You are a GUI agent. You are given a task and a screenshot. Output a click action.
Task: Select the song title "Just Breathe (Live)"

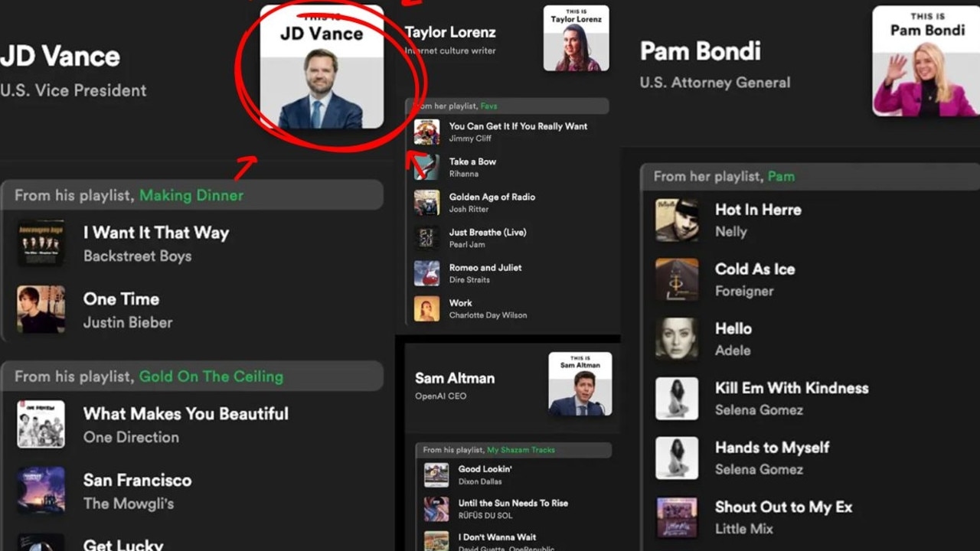[488, 232]
